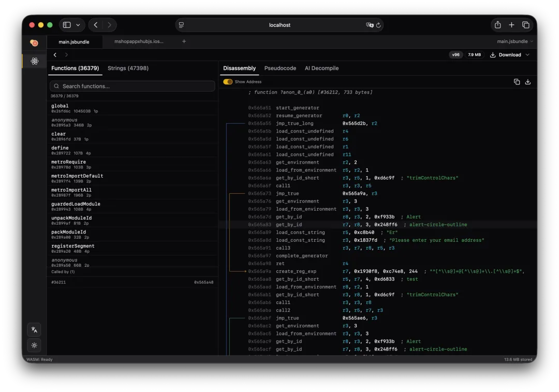The image size is (559, 392).
Task: Select the guardedLoadModule function entry
Action: click(133, 206)
